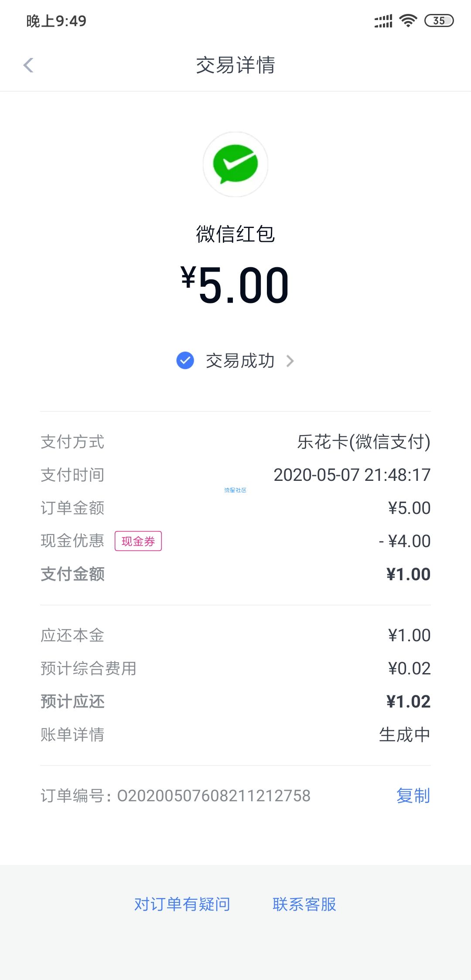
Task: Tap the battery indicator icon
Action: click(439, 20)
